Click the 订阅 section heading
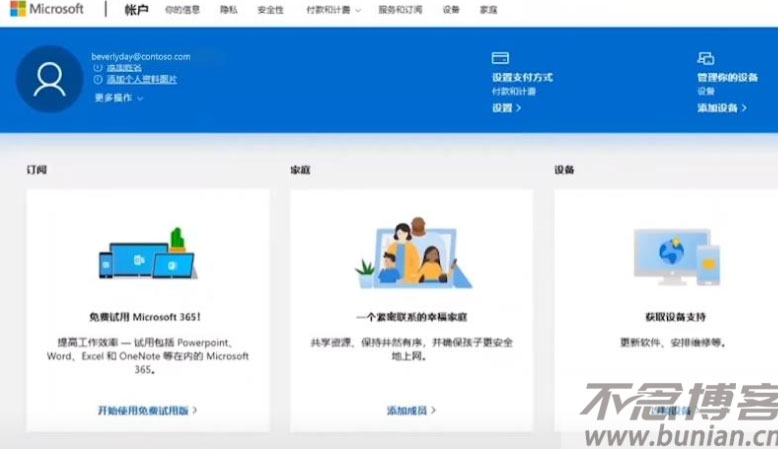This screenshot has width=778, height=449. (37, 170)
